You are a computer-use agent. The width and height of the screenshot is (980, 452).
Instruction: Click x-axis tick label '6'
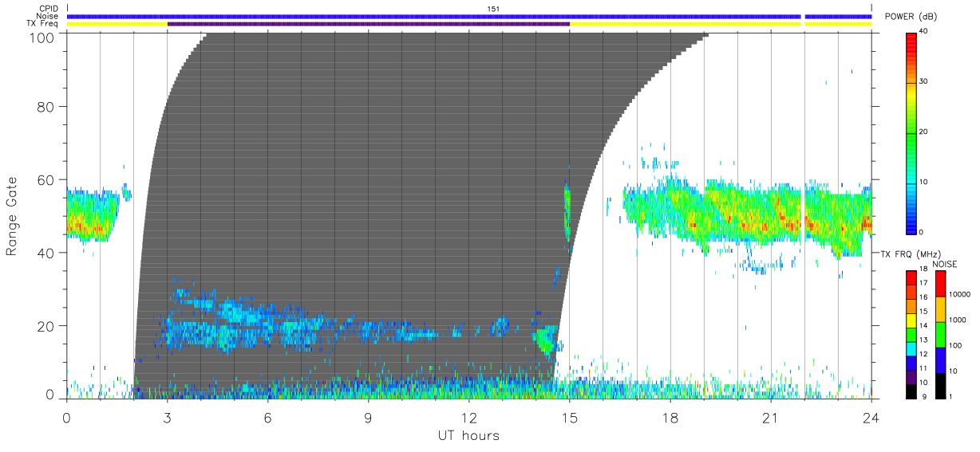[267, 419]
